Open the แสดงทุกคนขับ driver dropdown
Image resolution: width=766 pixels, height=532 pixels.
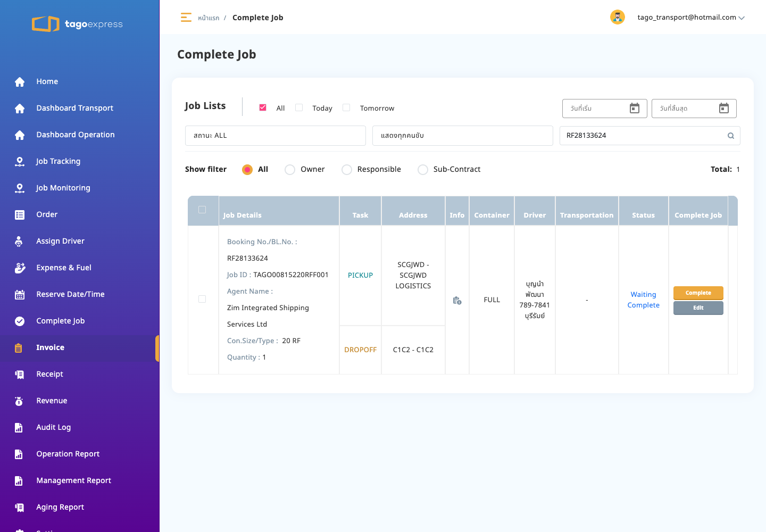tap(463, 136)
